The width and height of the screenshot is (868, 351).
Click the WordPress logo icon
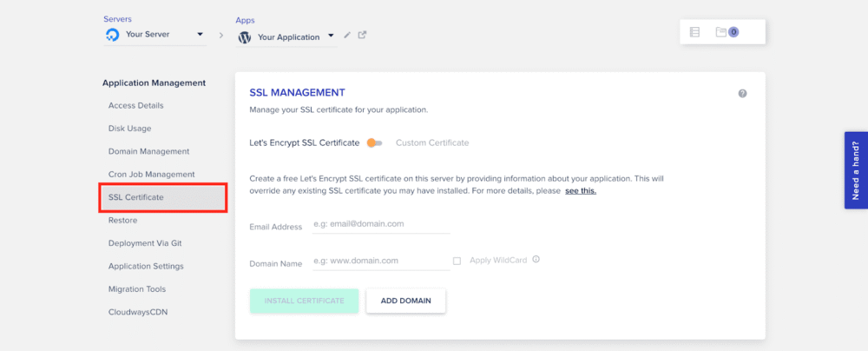tap(245, 37)
